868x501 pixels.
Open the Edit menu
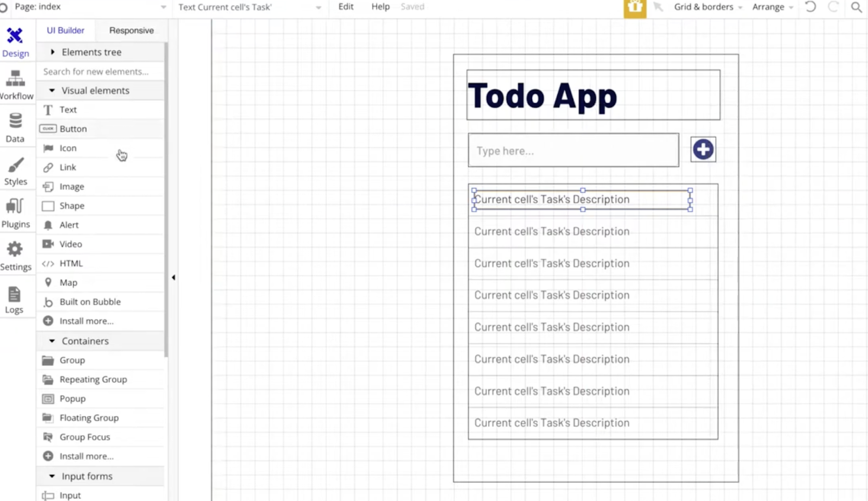pos(346,7)
